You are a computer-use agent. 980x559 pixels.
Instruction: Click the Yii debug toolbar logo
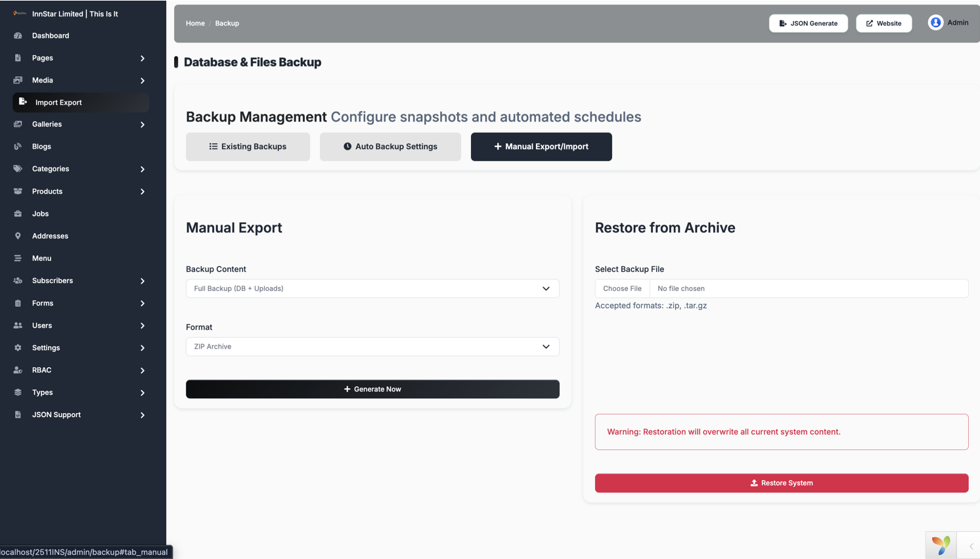click(x=941, y=545)
